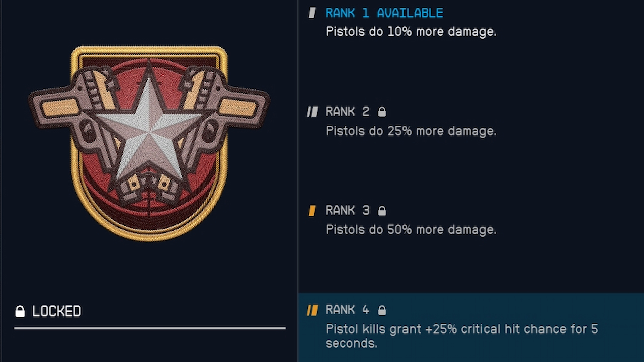This screenshot has height=362, width=644.
Task: Select the RANK 2 heading
Action: click(348, 112)
